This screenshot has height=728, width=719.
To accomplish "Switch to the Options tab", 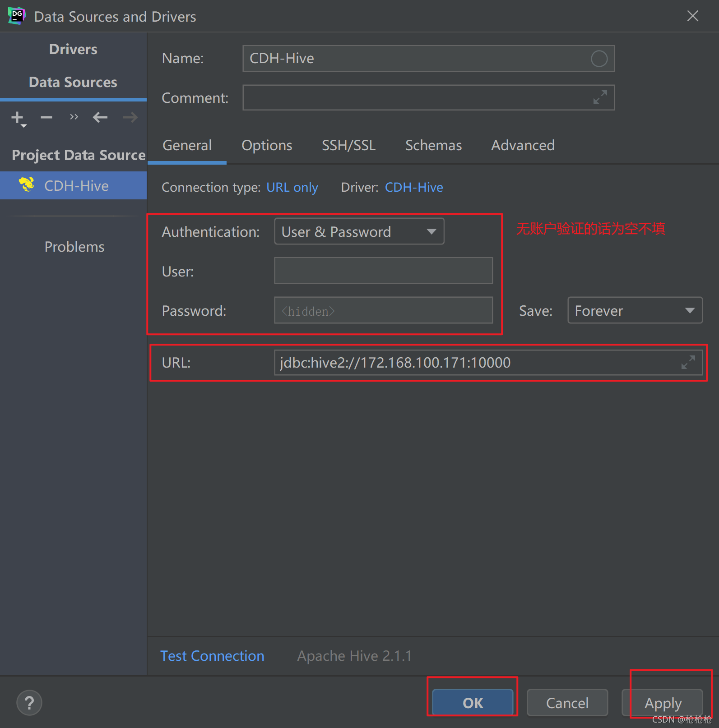I will pos(267,145).
